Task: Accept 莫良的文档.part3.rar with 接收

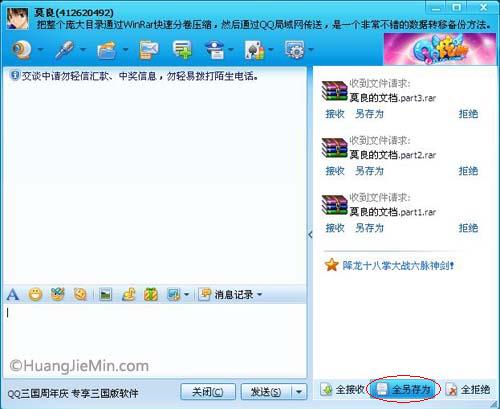Action: tap(335, 114)
